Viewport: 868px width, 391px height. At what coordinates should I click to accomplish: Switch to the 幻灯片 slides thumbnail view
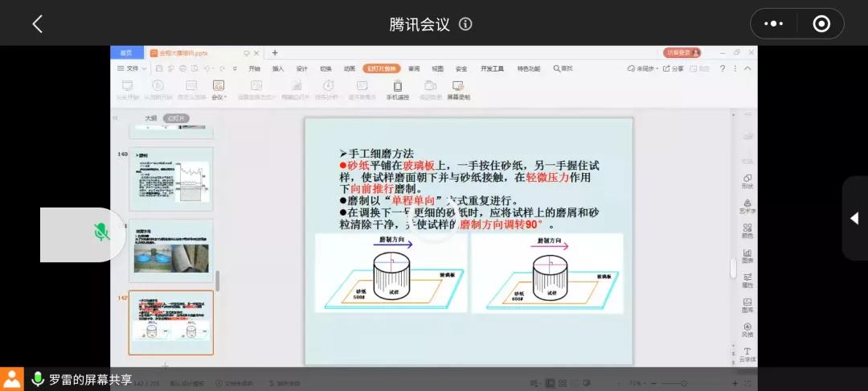click(x=176, y=118)
